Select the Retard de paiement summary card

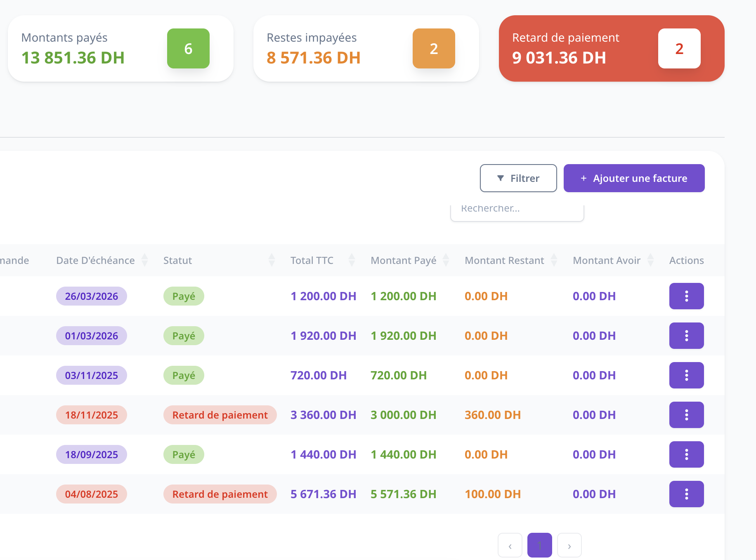pyautogui.click(x=612, y=49)
